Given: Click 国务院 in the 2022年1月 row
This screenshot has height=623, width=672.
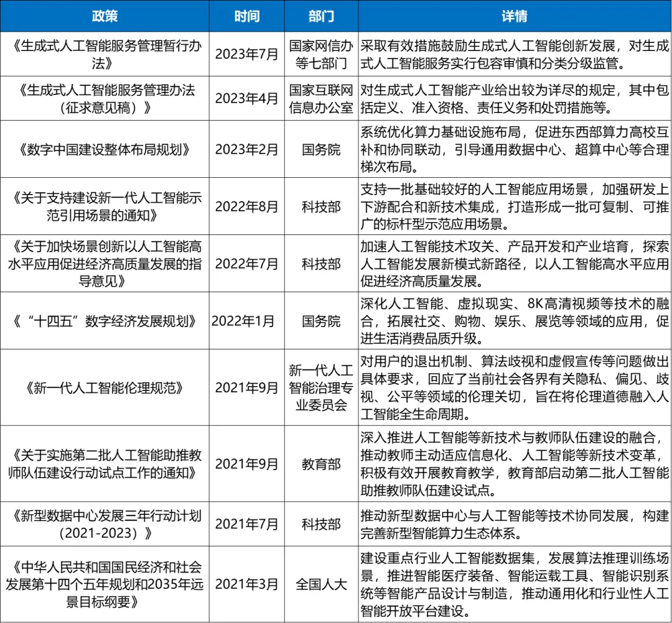Looking at the screenshot, I should 322,321.
